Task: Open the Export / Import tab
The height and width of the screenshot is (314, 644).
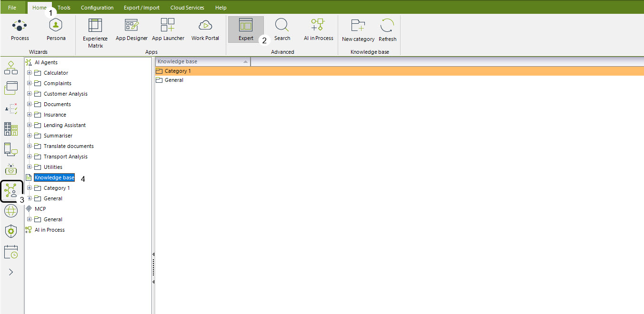Action: (141, 8)
